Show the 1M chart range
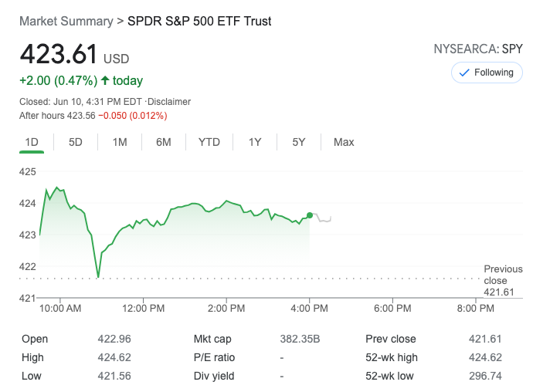This screenshot has width=533, height=392. tap(120, 142)
